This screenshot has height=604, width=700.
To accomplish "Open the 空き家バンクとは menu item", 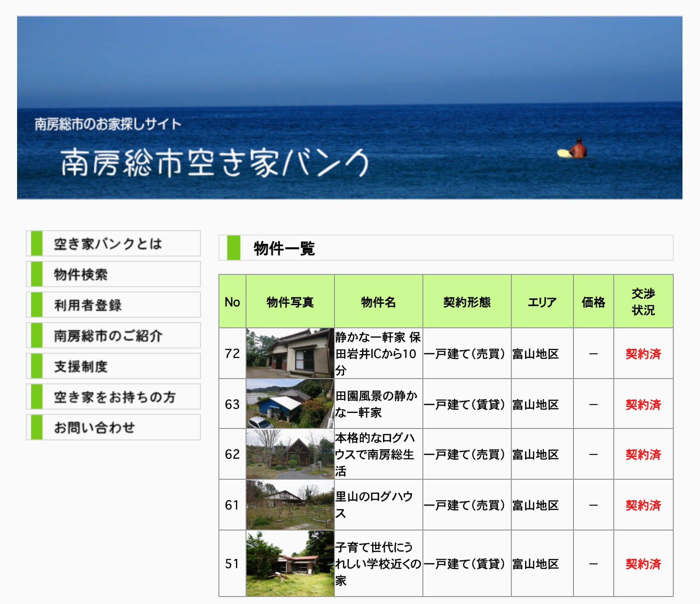I will 113,243.
